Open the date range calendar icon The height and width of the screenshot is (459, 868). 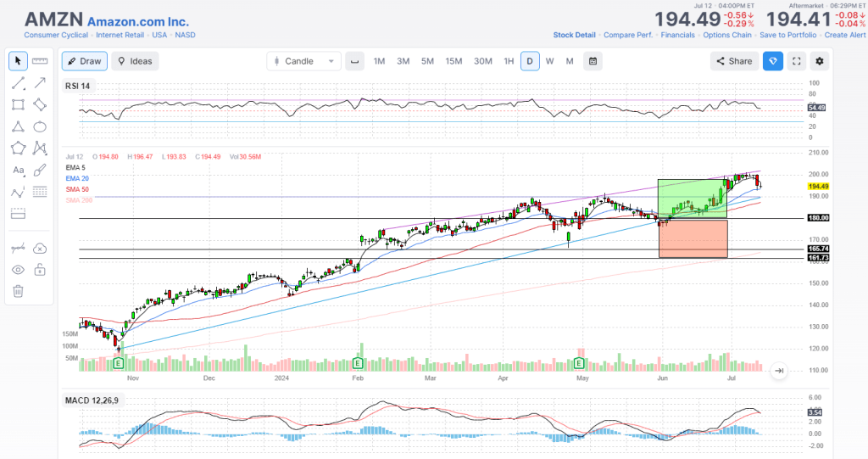[x=593, y=61]
